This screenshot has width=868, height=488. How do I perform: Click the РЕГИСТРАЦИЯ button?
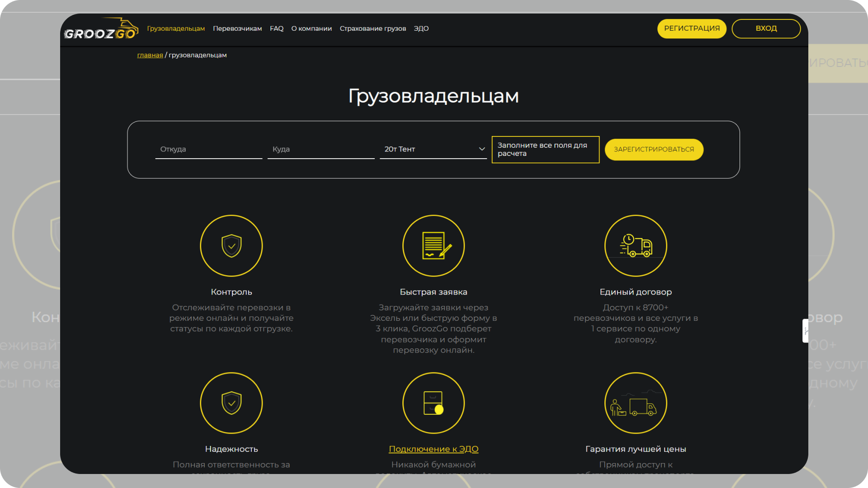[692, 28]
